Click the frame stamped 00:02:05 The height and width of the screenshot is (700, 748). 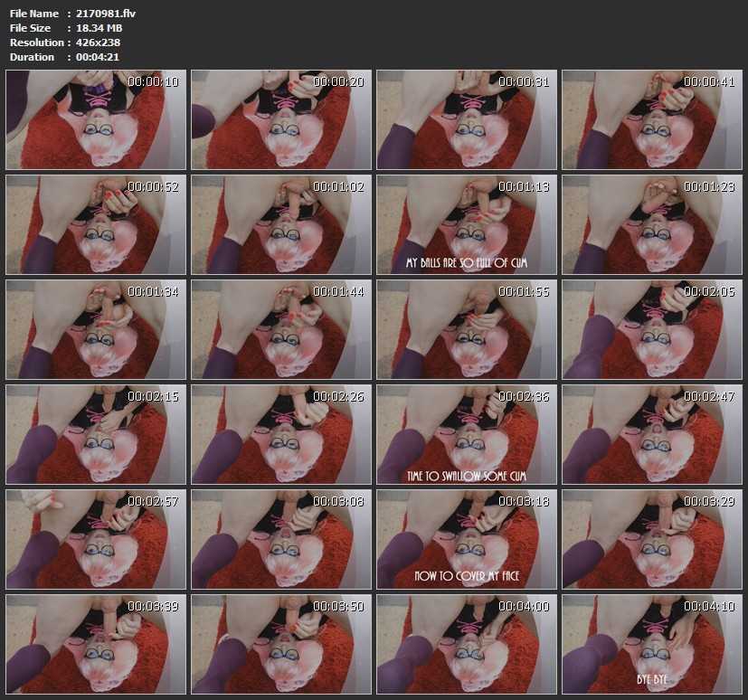pos(652,329)
